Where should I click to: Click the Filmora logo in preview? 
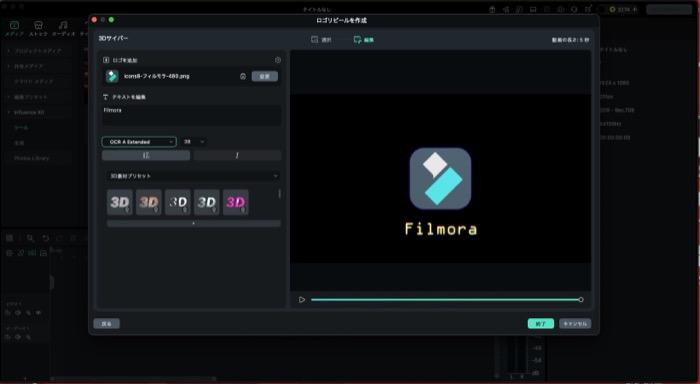pyautogui.click(x=440, y=179)
